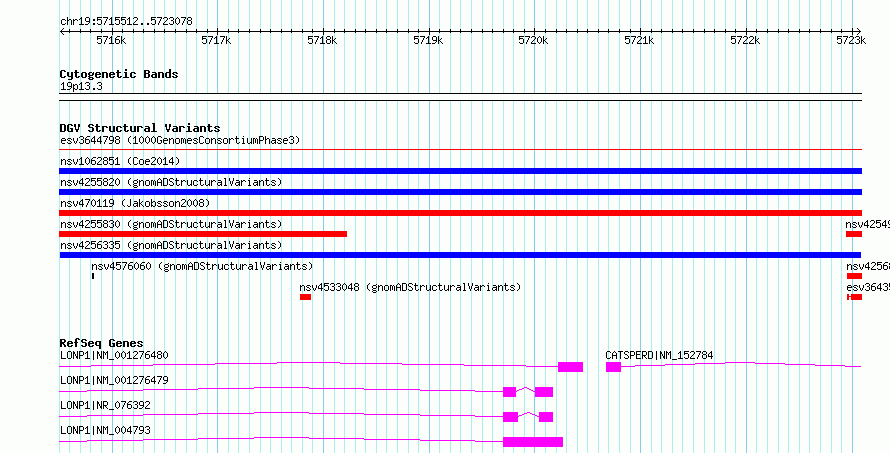890x453 pixels.
Task: Click the Cytogenetic Bands track title
Action: [x=119, y=74]
